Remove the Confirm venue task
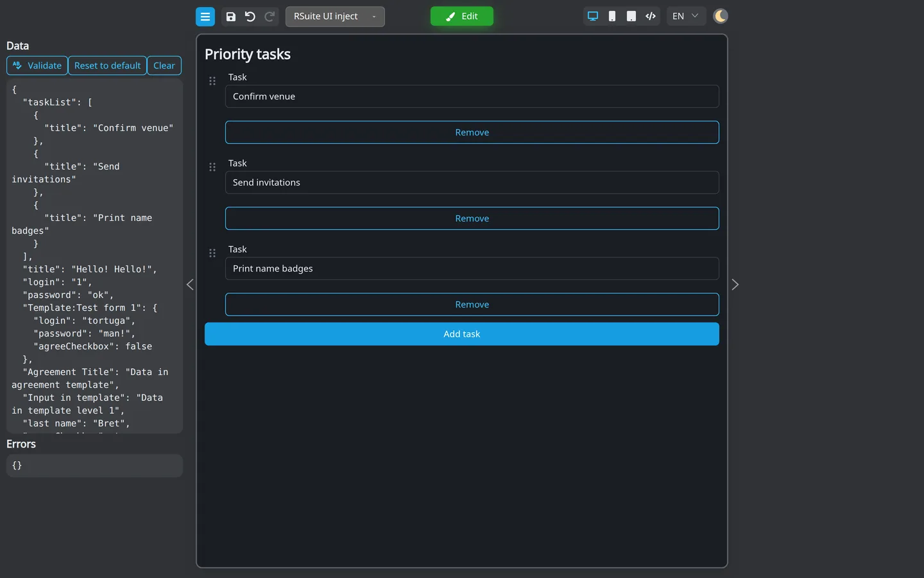Image resolution: width=924 pixels, height=578 pixels. 472,132
